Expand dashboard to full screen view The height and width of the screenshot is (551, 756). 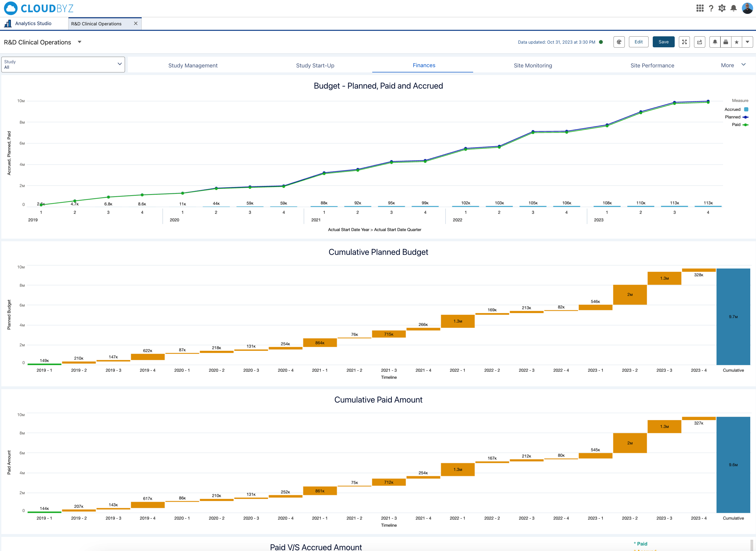point(684,42)
